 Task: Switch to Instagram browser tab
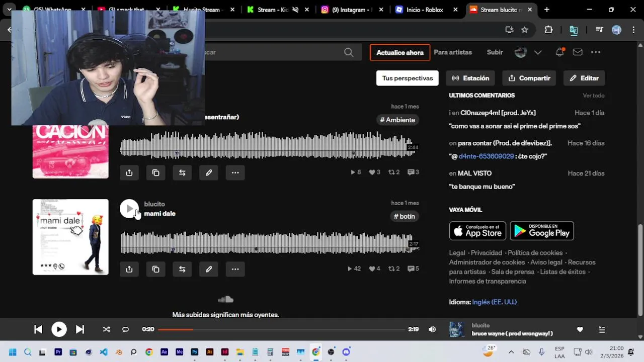point(348,10)
